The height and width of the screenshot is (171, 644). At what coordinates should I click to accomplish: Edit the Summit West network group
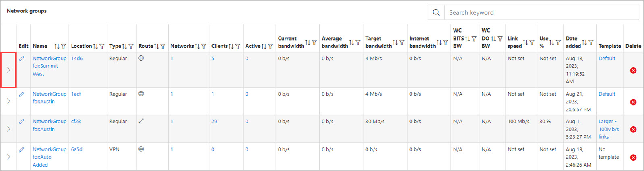coord(22,59)
